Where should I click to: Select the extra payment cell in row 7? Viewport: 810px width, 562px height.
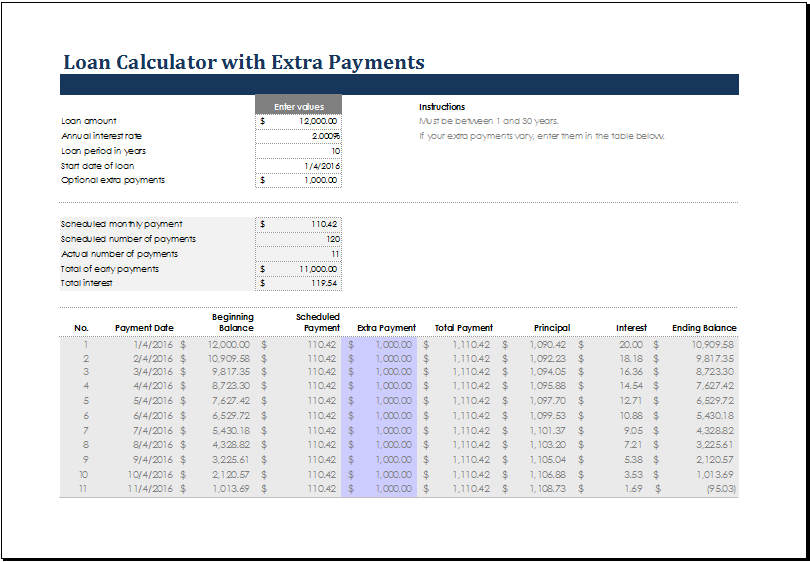click(379, 431)
